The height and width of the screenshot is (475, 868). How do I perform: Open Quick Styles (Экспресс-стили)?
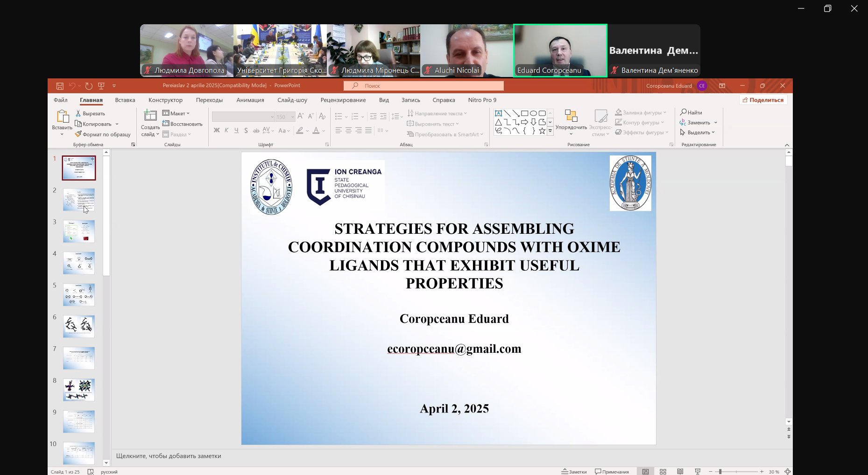[x=600, y=123]
